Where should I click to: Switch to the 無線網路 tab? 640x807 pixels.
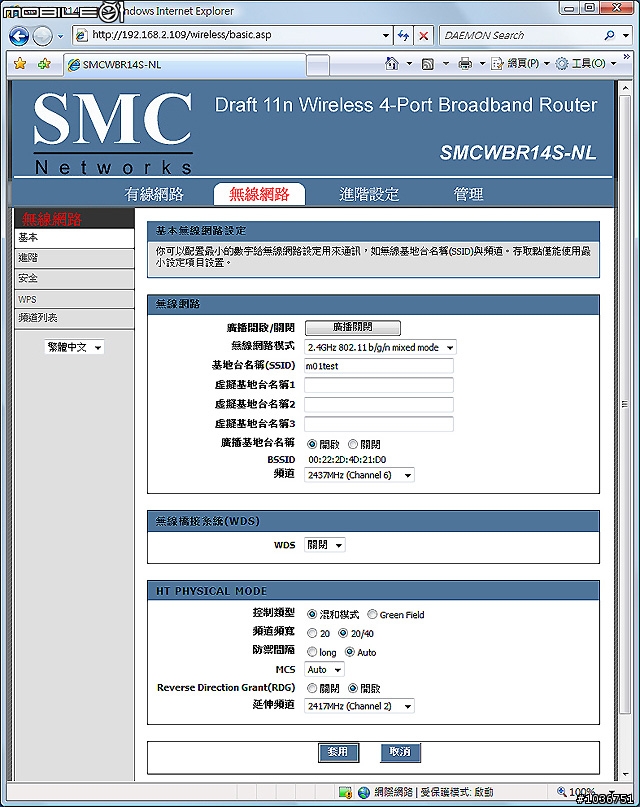coord(259,194)
